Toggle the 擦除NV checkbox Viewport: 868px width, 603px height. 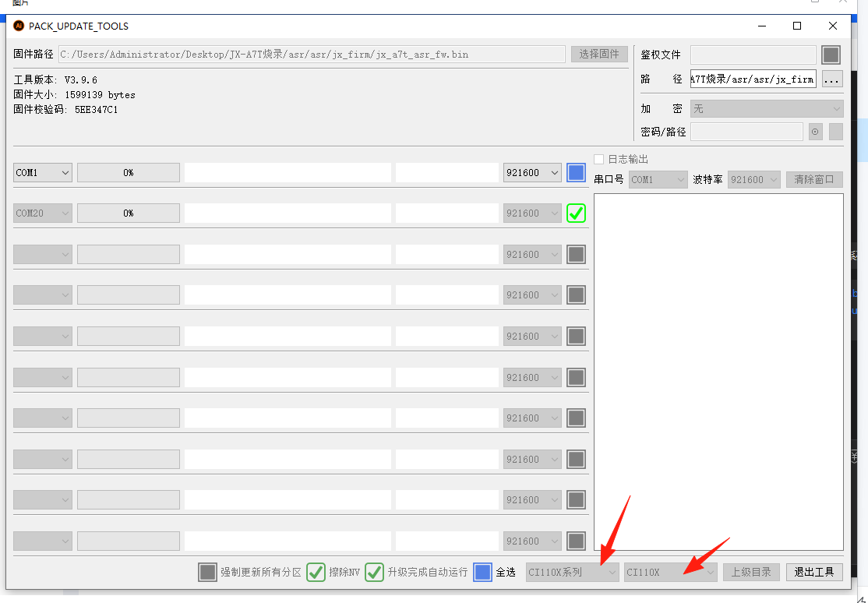click(316, 572)
